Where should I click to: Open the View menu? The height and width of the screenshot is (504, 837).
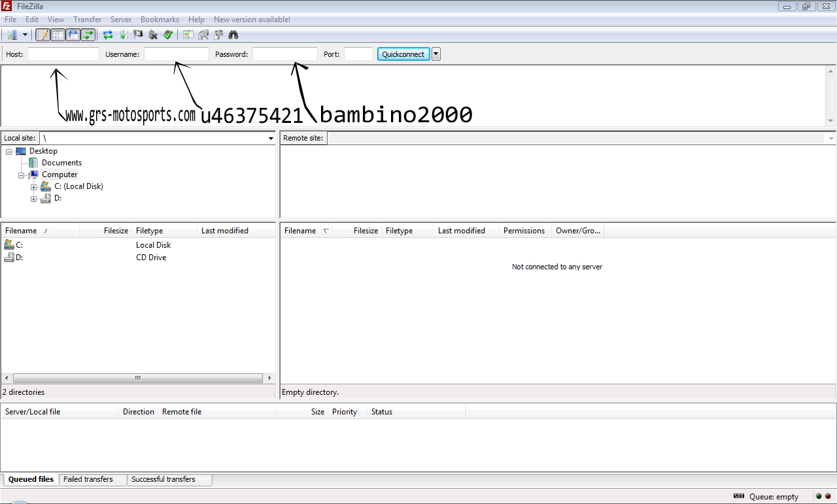[x=56, y=20]
